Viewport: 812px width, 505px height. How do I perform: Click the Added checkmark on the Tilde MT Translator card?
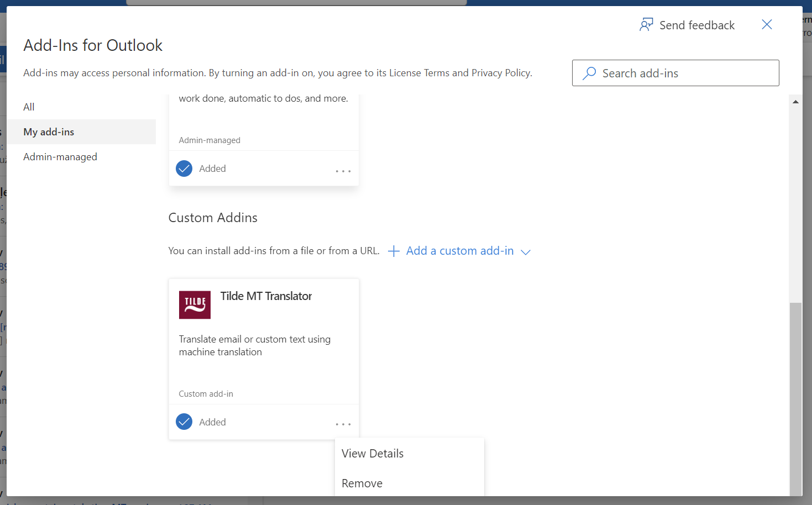184,422
